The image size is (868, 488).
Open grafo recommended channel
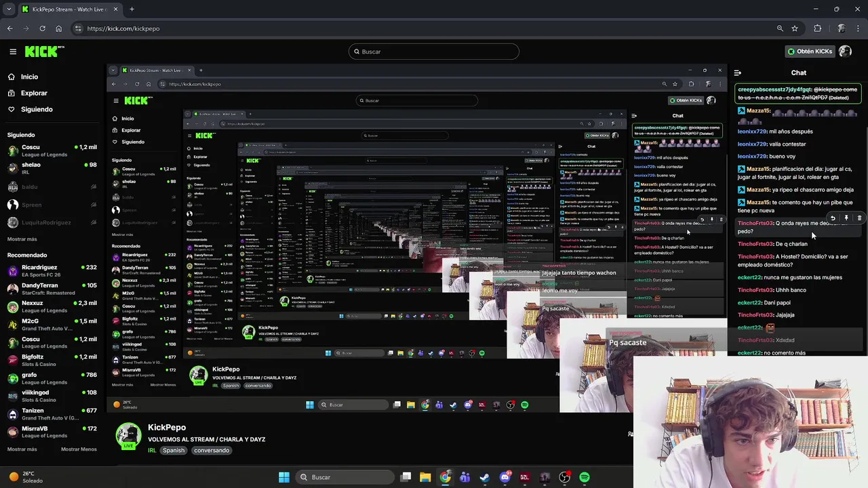(52, 378)
